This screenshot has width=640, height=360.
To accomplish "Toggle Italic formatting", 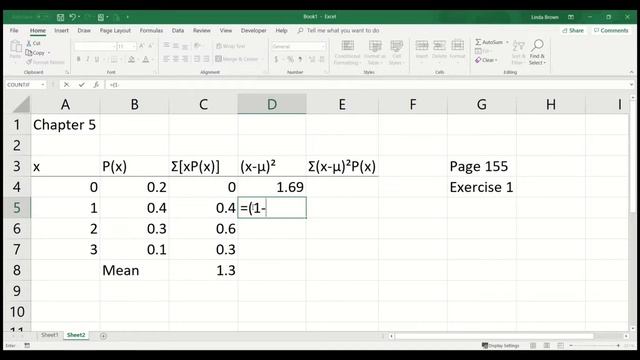I will pyautogui.click(x=88, y=60).
